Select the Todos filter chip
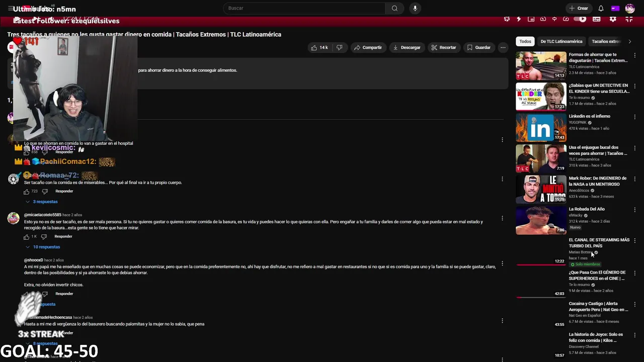Image resolution: width=644 pixels, height=362 pixels. coord(525,41)
